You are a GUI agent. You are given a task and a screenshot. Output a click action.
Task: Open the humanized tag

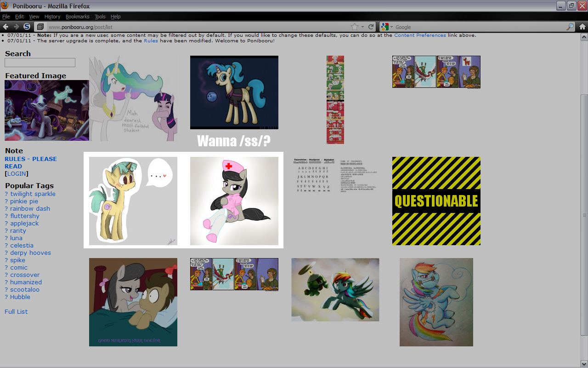(x=26, y=282)
